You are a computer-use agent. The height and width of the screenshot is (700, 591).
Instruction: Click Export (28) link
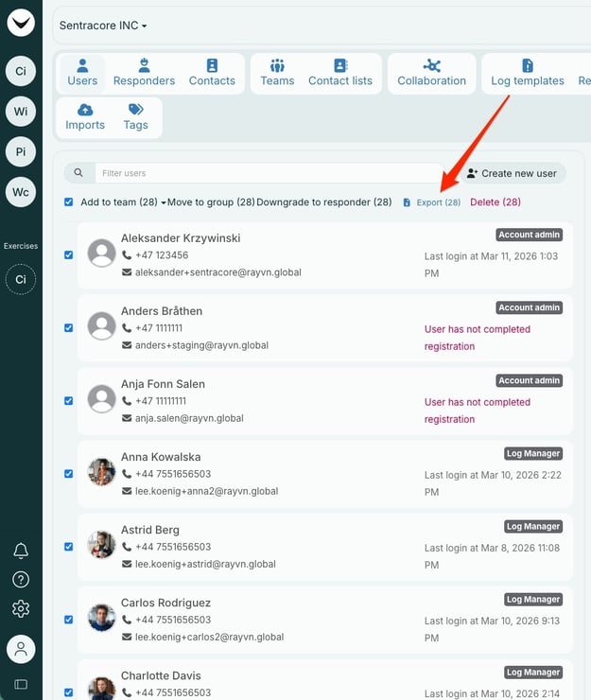pyautogui.click(x=432, y=202)
